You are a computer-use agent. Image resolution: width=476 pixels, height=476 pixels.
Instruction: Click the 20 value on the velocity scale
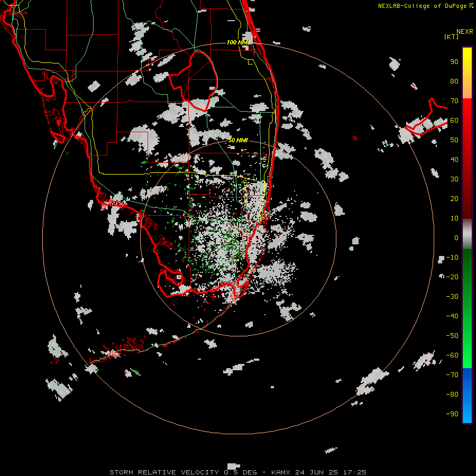tap(454, 198)
